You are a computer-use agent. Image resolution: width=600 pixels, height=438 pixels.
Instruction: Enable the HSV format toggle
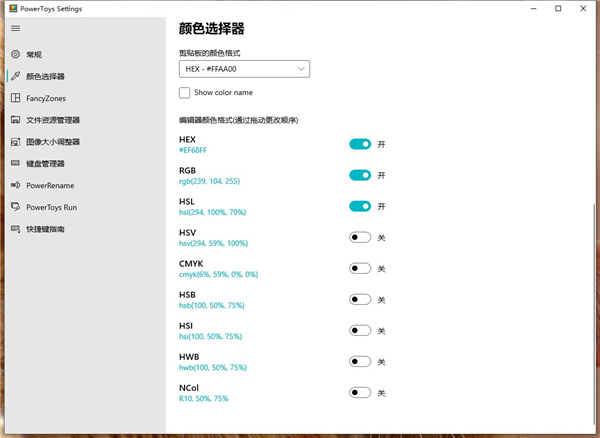360,237
